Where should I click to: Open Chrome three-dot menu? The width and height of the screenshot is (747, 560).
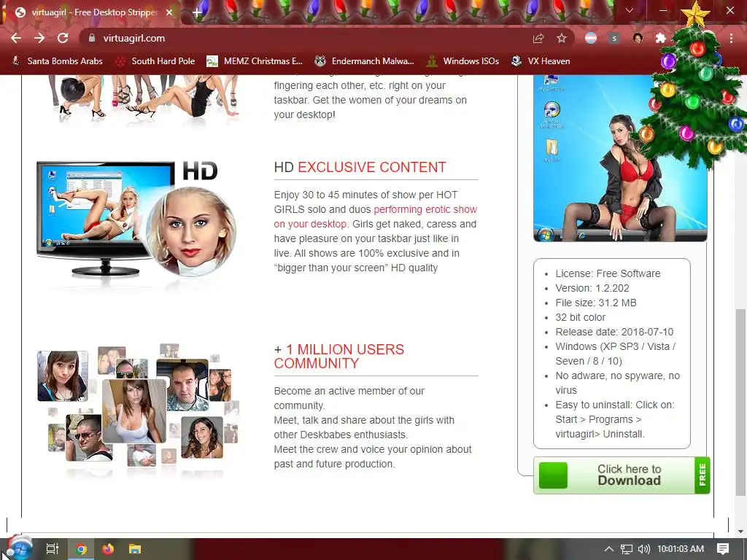[731, 39]
